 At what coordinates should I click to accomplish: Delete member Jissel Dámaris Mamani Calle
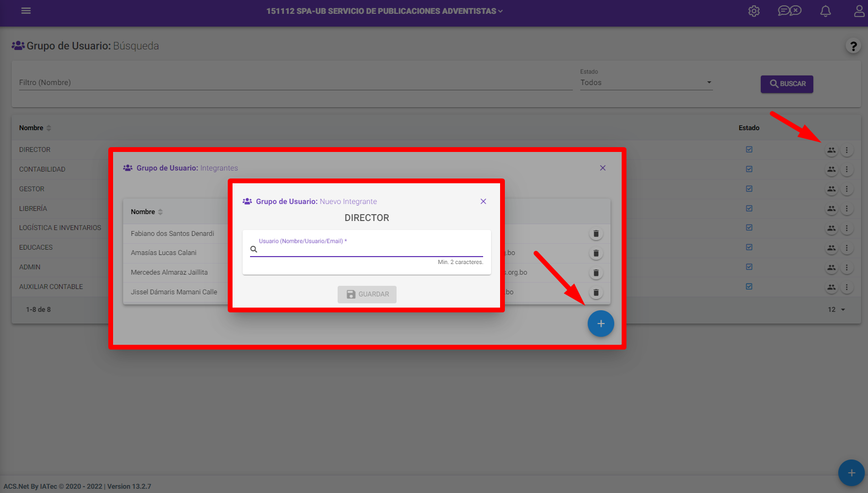click(596, 293)
